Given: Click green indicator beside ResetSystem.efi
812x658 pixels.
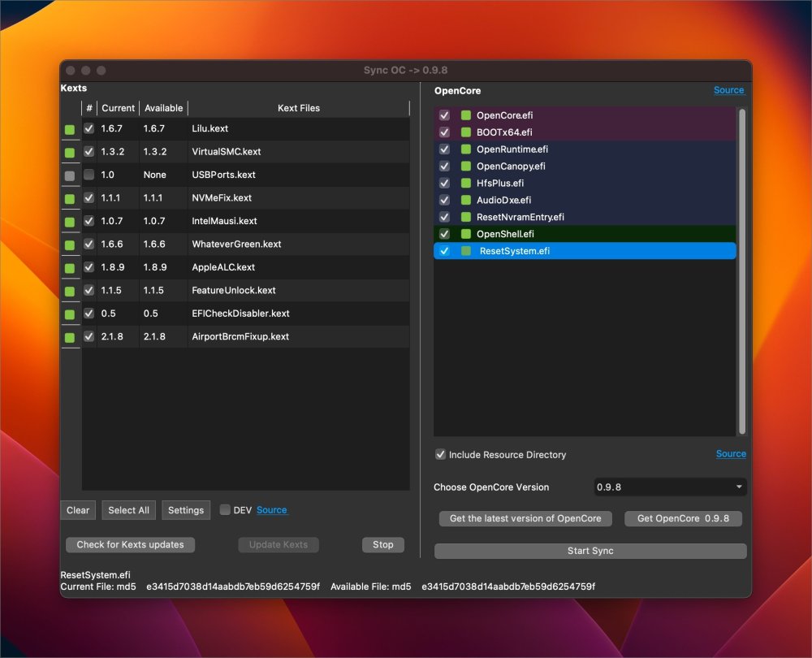Looking at the screenshot, I should point(466,251).
